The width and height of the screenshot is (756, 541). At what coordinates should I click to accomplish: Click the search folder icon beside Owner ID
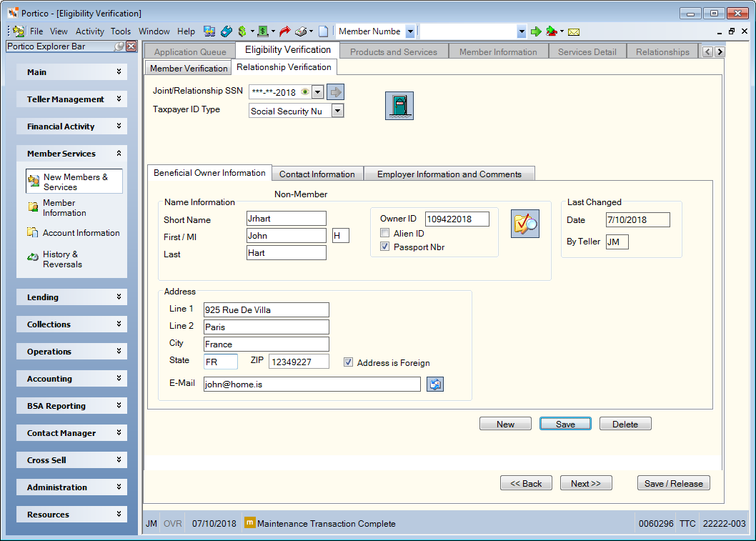(525, 224)
